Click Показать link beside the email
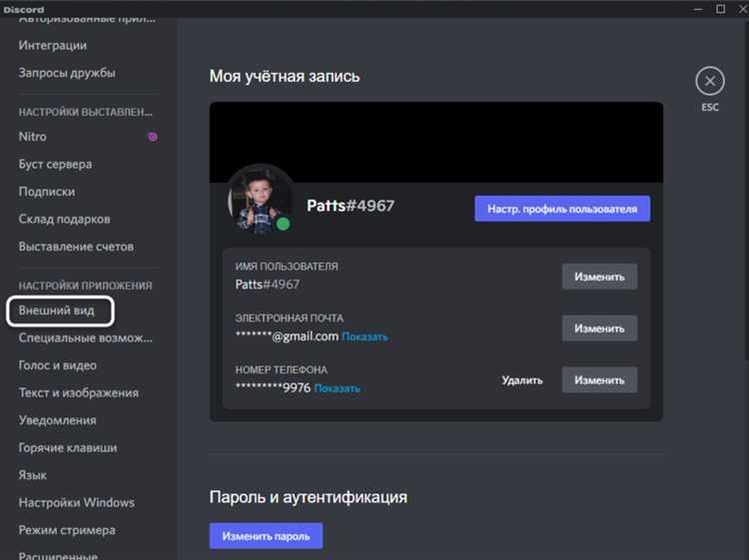This screenshot has height=560, width=749. 365,337
